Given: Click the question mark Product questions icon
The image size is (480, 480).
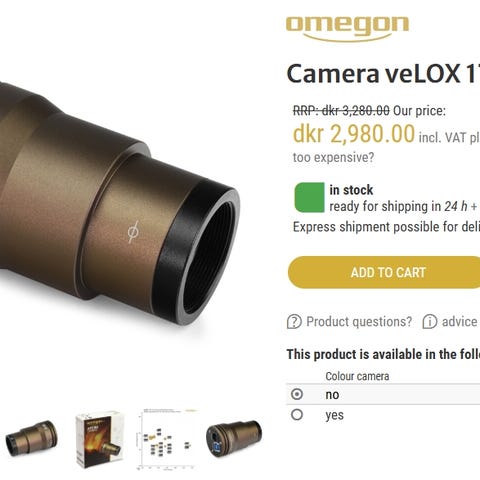Looking at the screenshot, I should coord(294,322).
